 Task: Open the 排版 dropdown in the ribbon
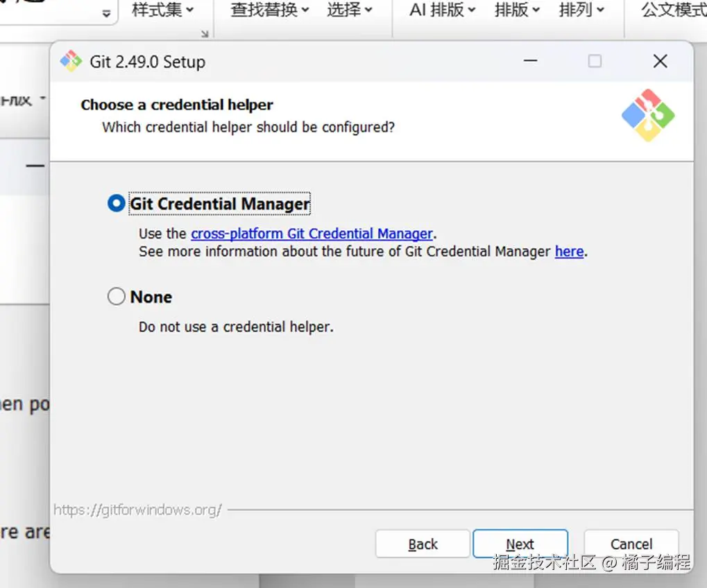517,10
